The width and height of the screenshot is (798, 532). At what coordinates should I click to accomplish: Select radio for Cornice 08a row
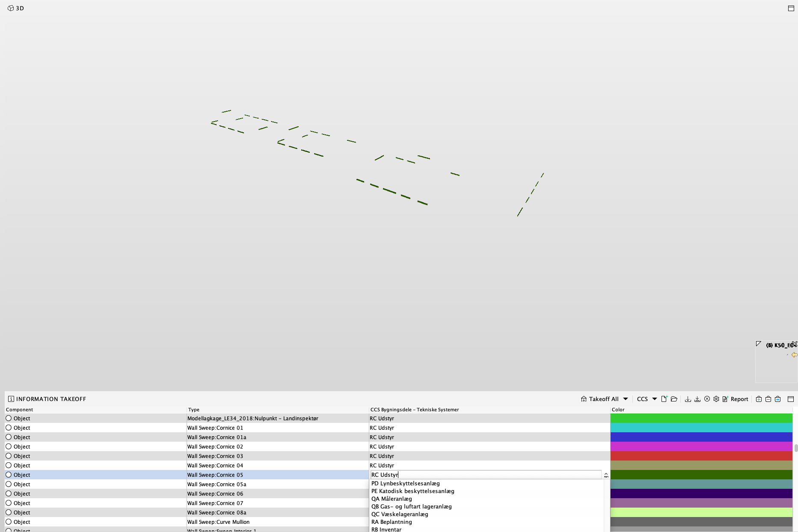pos(9,512)
